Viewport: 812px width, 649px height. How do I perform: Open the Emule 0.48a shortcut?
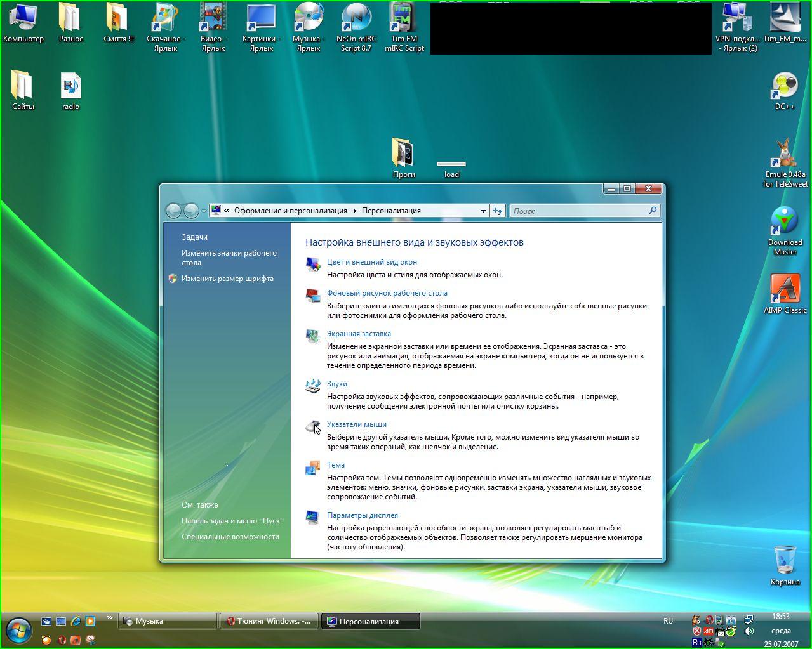click(x=785, y=155)
